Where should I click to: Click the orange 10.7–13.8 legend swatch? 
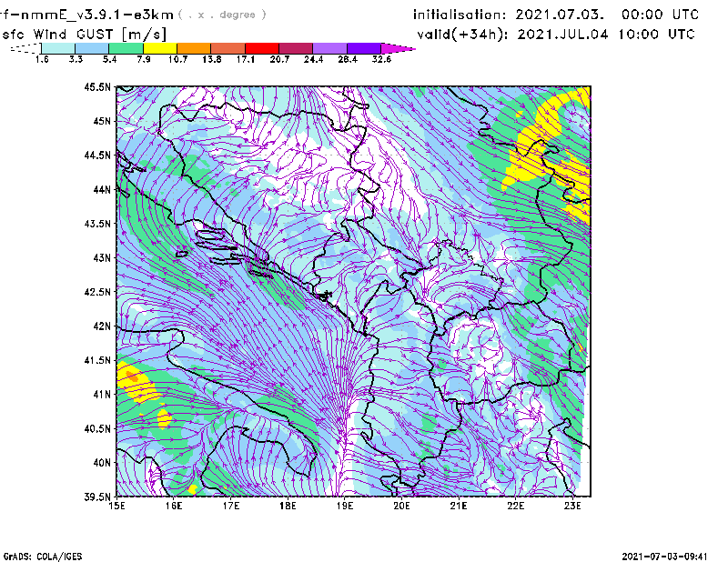click(x=194, y=48)
